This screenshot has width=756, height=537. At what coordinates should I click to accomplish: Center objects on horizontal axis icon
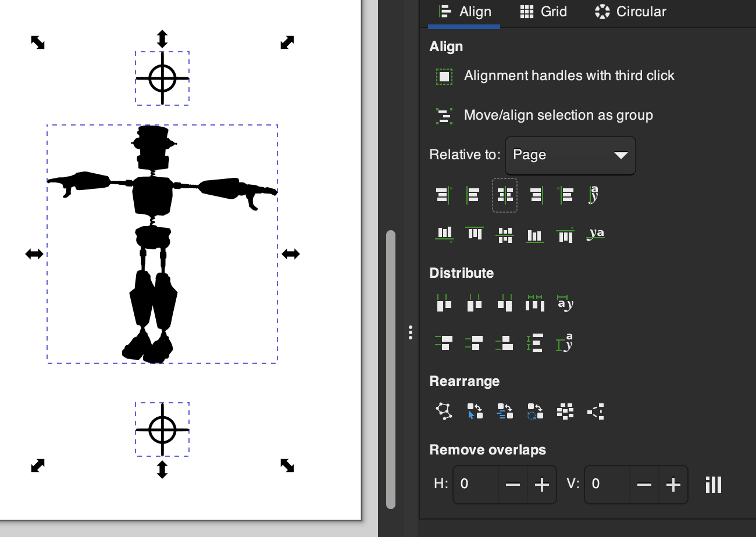click(505, 234)
